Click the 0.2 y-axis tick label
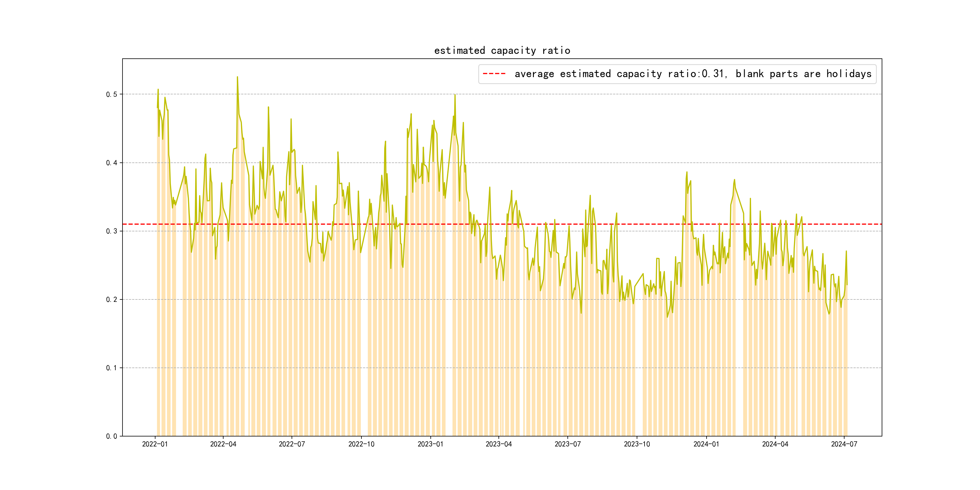This screenshot has height=490, width=980. pyautogui.click(x=112, y=299)
